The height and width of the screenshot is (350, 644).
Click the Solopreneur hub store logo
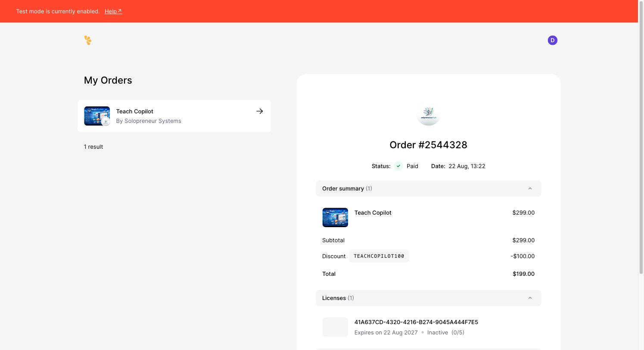[x=428, y=115]
